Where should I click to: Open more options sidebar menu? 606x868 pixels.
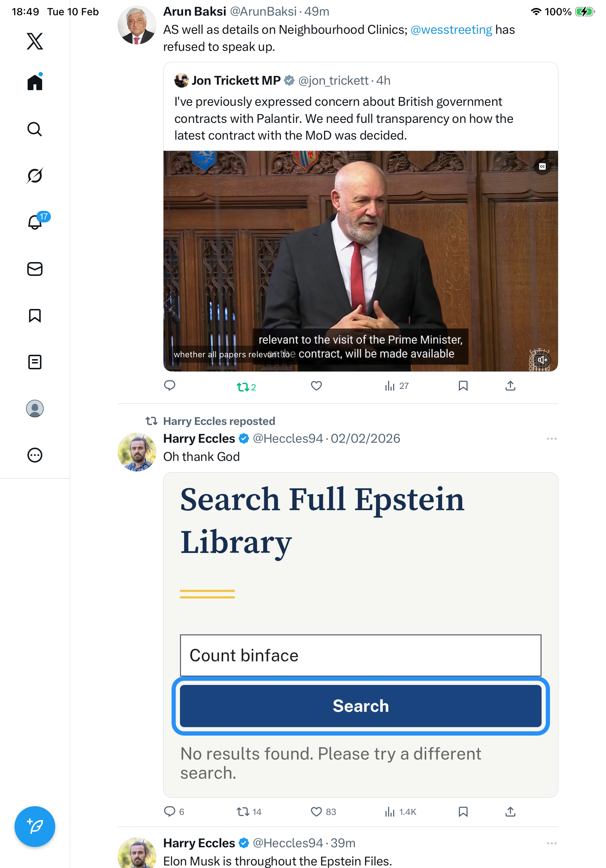click(x=35, y=455)
